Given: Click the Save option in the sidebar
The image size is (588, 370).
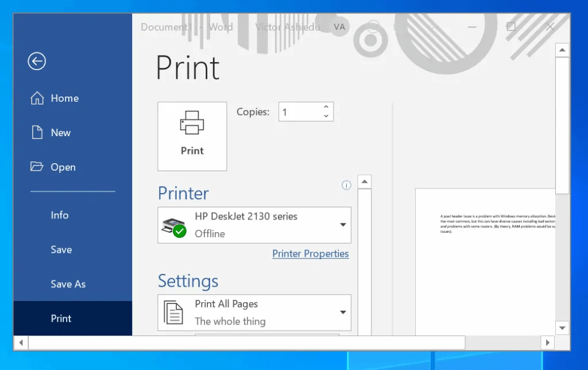Looking at the screenshot, I should 61,249.
